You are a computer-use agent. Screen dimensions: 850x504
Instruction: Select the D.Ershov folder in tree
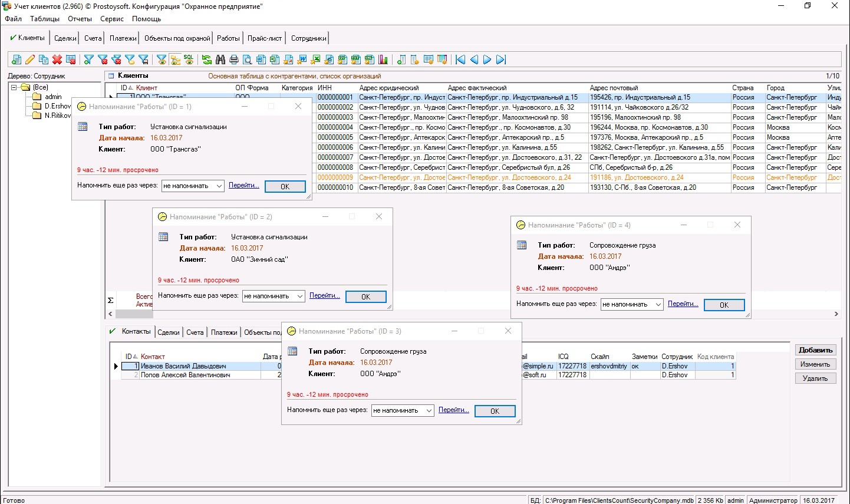click(x=57, y=106)
